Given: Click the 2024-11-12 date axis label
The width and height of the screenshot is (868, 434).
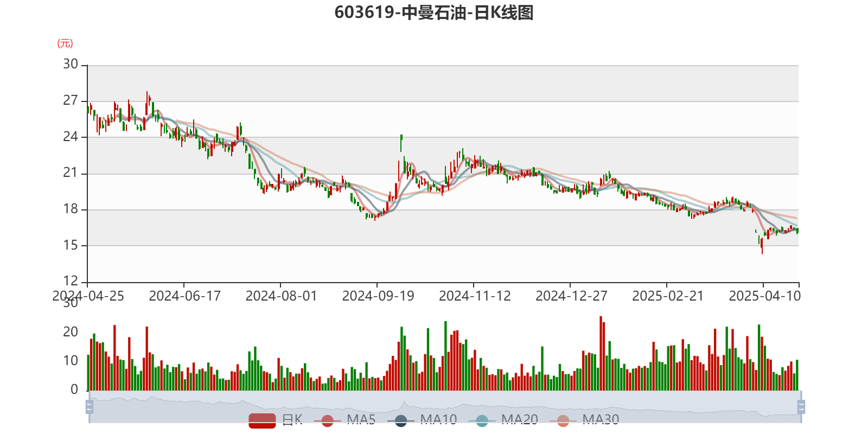Looking at the screenshot, I should [475, 296].
